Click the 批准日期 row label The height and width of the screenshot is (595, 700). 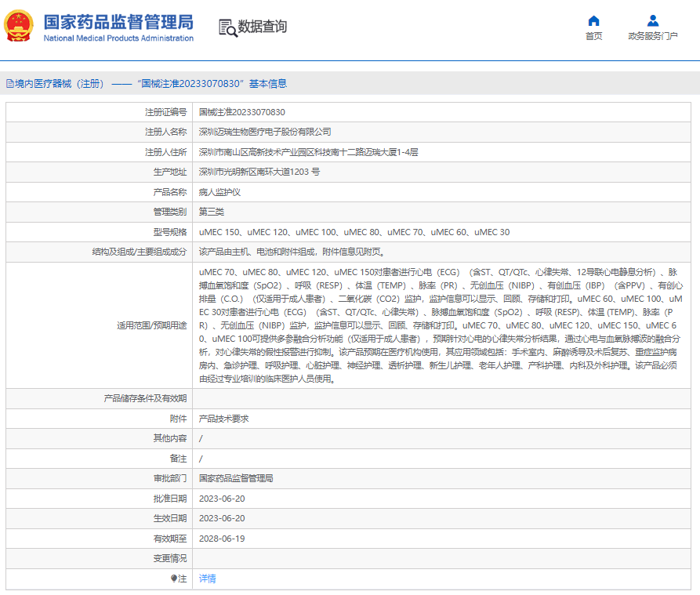coord(169,499)
